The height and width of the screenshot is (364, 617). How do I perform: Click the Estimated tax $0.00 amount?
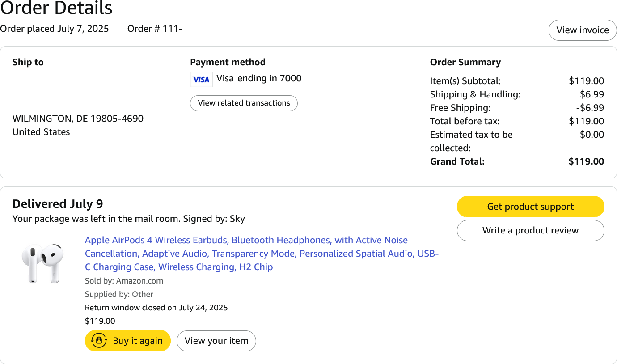coord(592,135)
